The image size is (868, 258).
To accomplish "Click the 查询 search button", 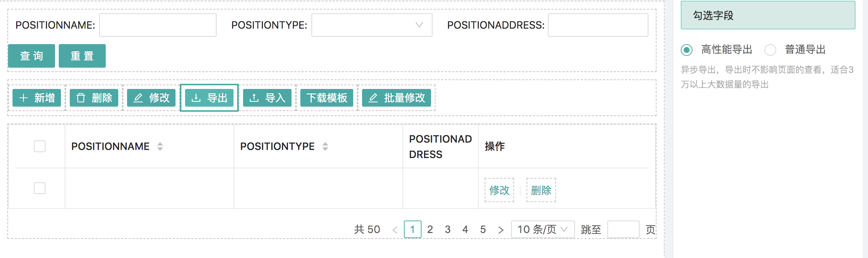I will pyautogui.click(x=32, y=56).
